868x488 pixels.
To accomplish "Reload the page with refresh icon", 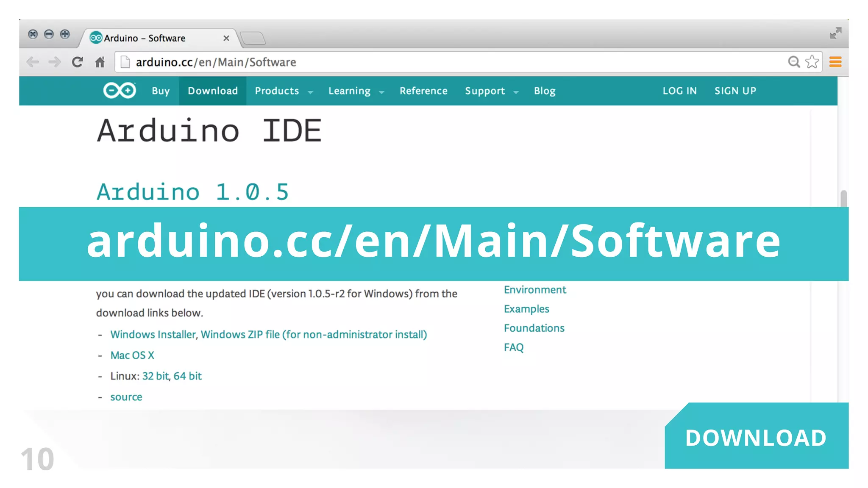I will [x=77, y=62].
